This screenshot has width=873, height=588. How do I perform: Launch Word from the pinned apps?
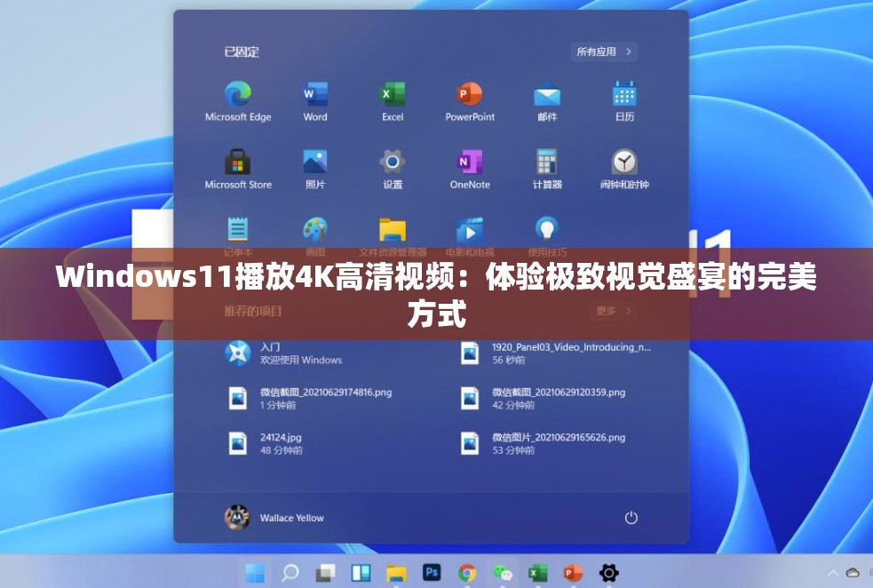315,101
